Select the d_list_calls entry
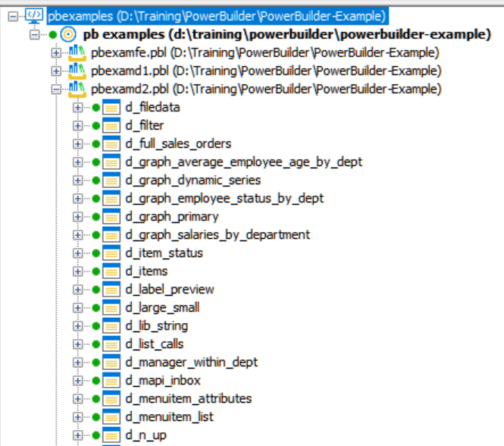504x446 pixels. click(155, 344)
